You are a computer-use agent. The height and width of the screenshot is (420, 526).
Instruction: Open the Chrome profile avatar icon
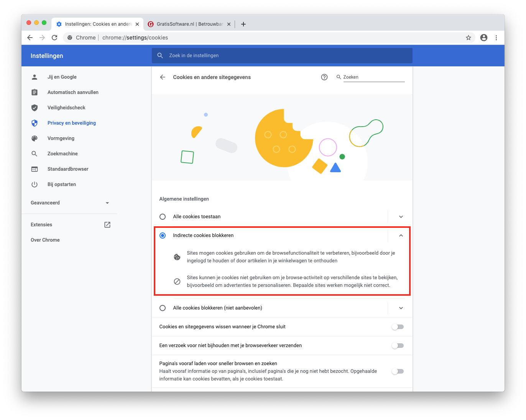[483, 38]
